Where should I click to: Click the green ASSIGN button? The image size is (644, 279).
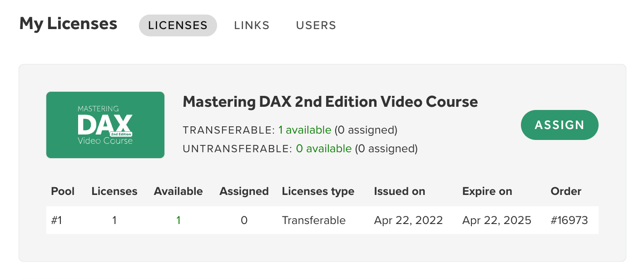(560, 125)
